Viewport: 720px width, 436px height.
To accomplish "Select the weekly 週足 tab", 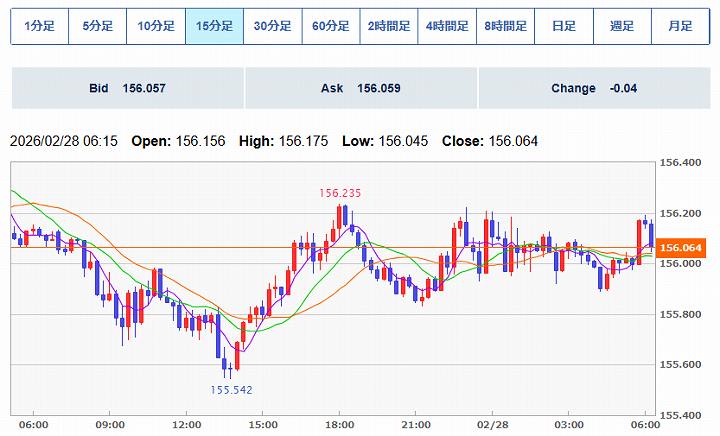I will (622, 27).
